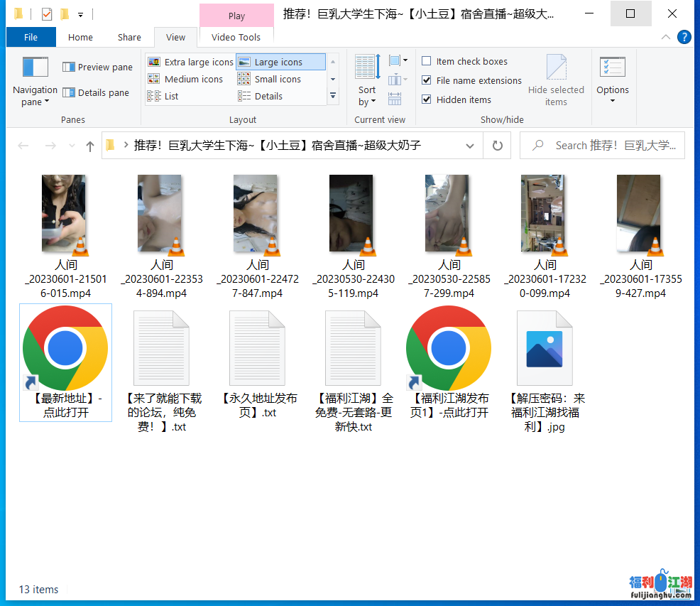Switch to List layout

(x=170, y=96)
